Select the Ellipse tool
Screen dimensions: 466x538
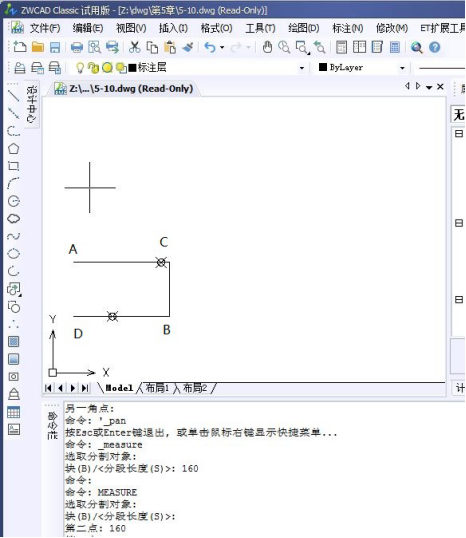(13, 254)
